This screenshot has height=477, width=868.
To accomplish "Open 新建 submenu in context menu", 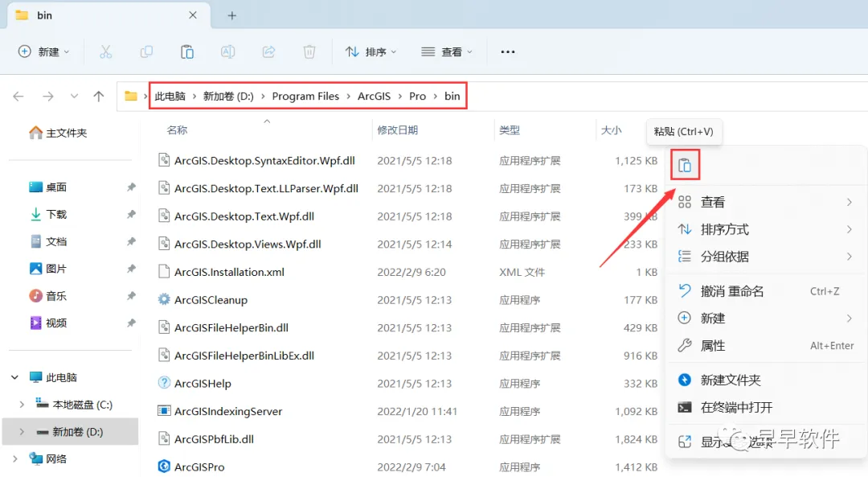I will 766,318.
